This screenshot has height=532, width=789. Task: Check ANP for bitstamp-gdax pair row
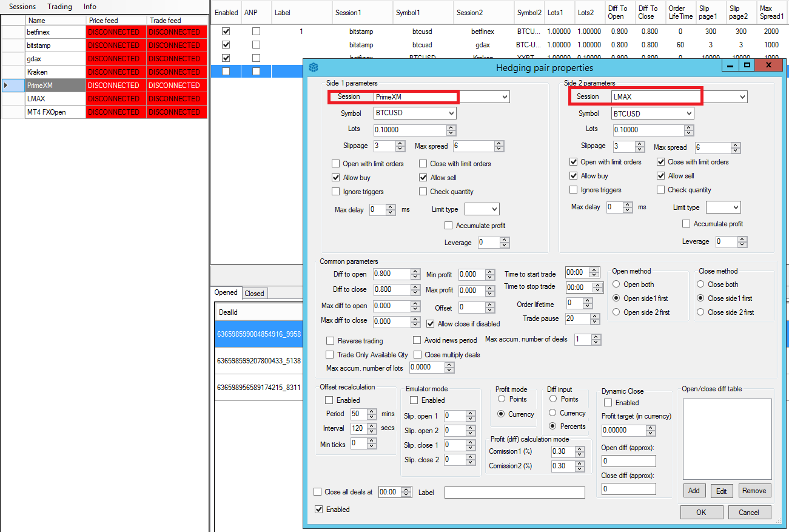256,44
